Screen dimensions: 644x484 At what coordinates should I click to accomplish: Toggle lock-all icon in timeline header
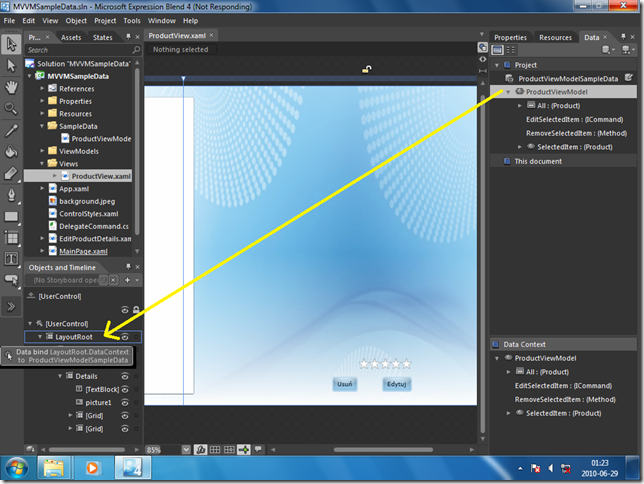tap(136, 309)
